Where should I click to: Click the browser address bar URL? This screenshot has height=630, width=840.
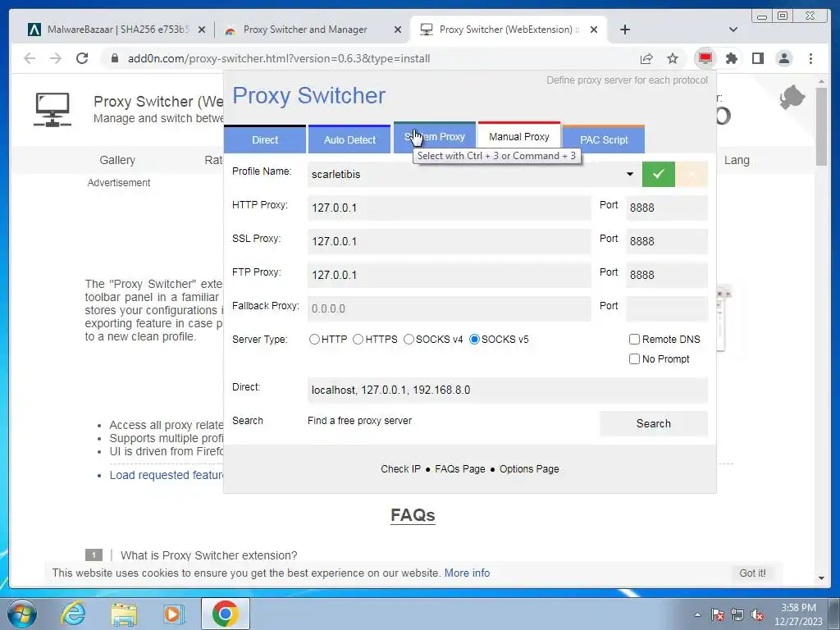(279, 58)
